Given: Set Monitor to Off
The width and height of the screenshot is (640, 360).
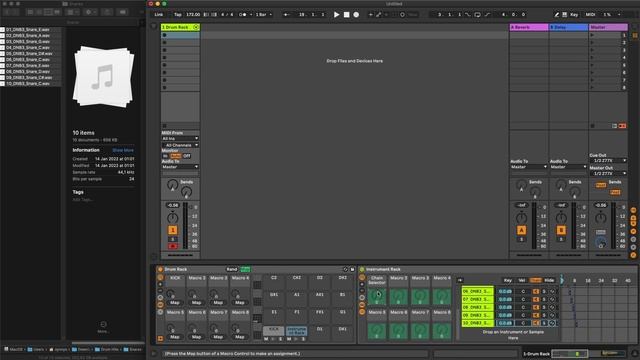Looking at the screenshot, I should tap(187, 156).
